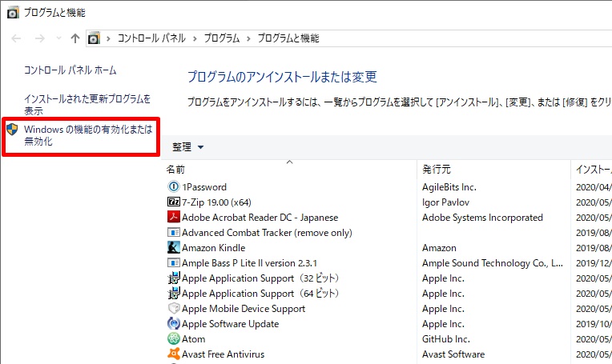Click the control panel icon in address bar
Screen dimensions: 612x364
(x=94, y=38)
